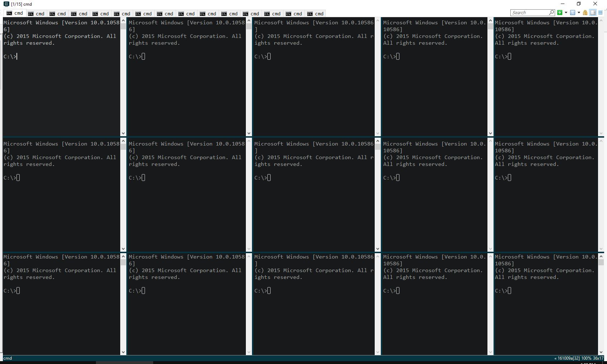Click scroll-down arrow of bottom row second pane
607x364 pixels.
pos(249,352)
